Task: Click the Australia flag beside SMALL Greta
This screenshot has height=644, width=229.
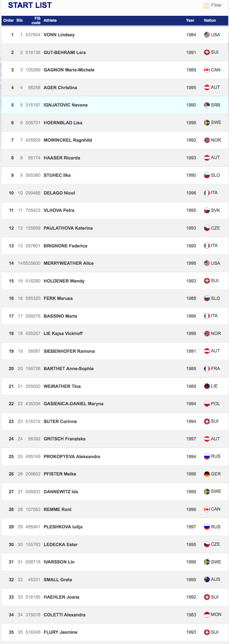Action: click(x=207, y=579)
